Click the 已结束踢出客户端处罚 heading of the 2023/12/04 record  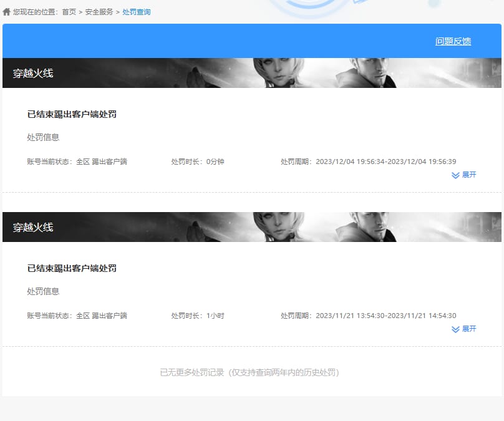click(x=72, y=114)
